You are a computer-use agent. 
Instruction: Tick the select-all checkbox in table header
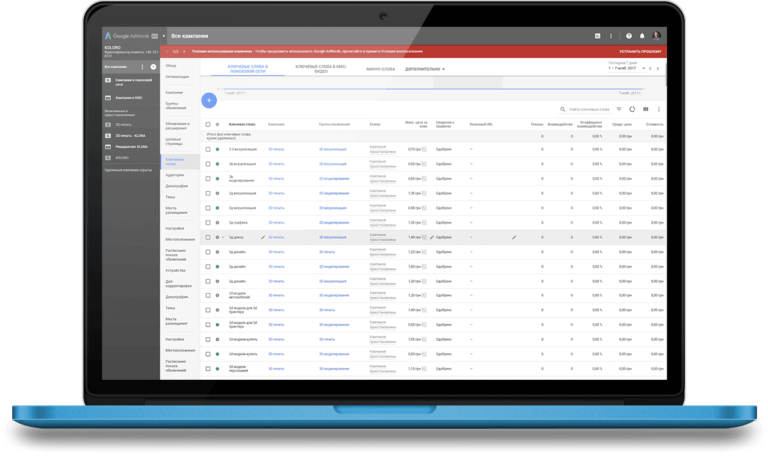[x=208, y=124]
